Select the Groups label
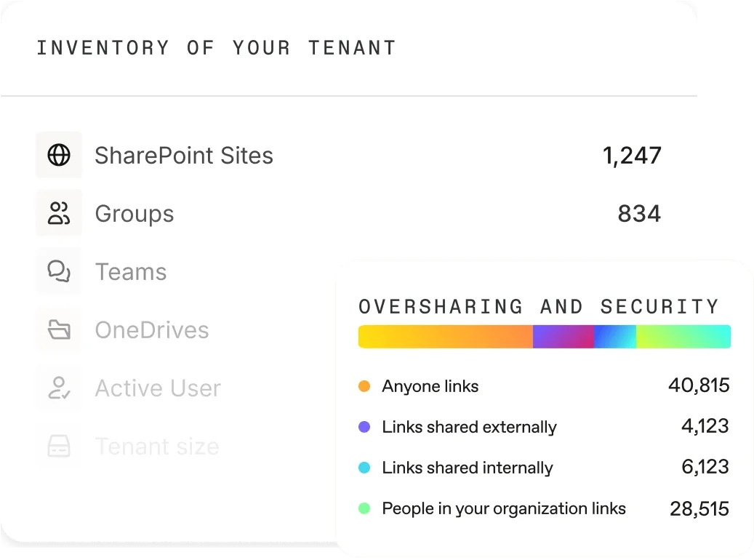The image size is (754, 560). [x=135, y=214]
